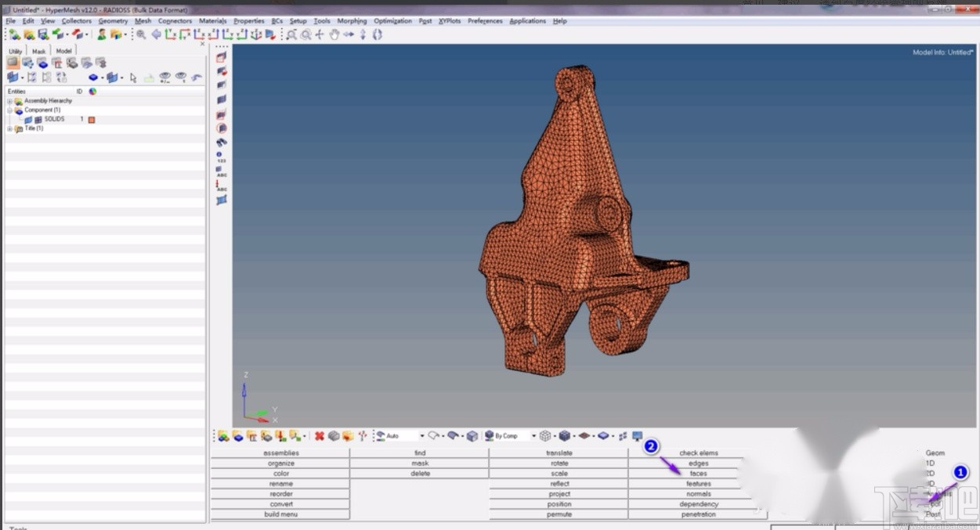Click the faces panel button

pyautogui.click(x=698, y=474)
